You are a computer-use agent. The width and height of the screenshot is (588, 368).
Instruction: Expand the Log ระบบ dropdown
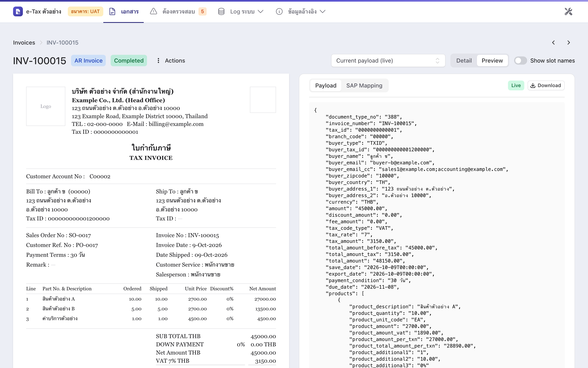click(x=261, y=11)
